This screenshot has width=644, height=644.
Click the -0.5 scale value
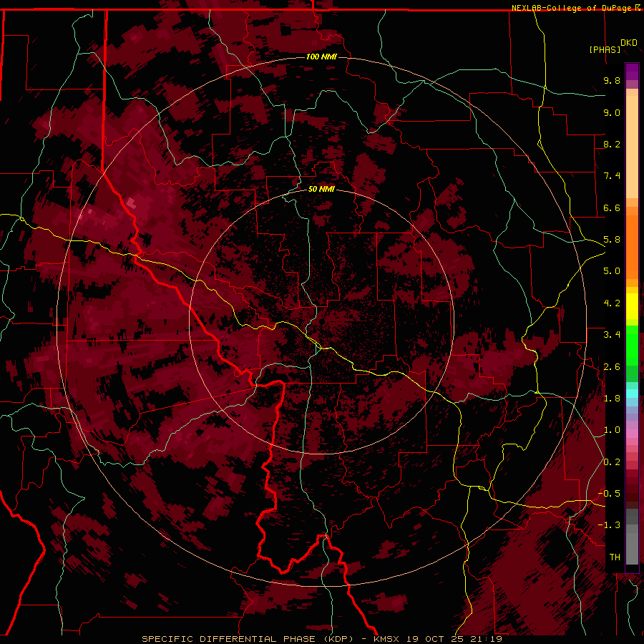pyautogui.click(x=609, y=494)
